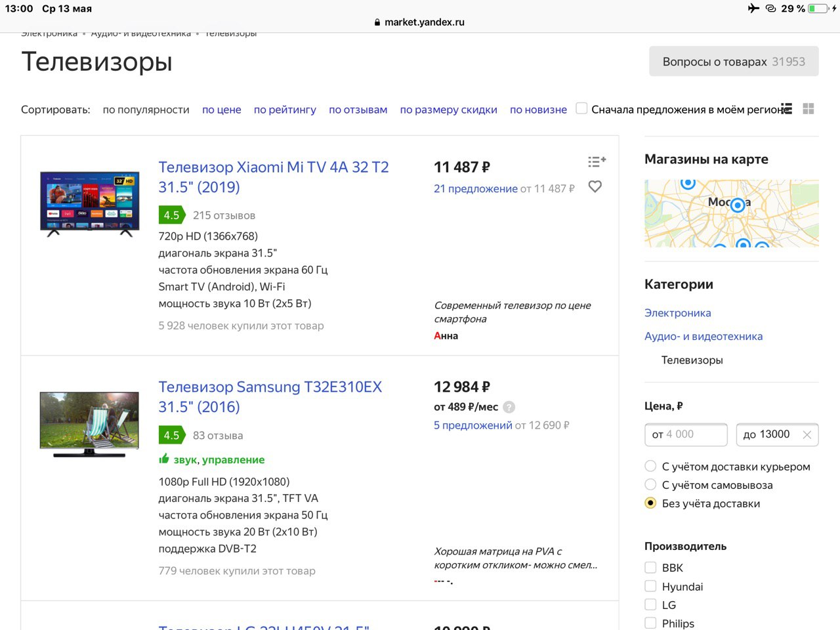
Task: Open the thumbs-up pros for Samsung TV
Action: tap(164, 459)
